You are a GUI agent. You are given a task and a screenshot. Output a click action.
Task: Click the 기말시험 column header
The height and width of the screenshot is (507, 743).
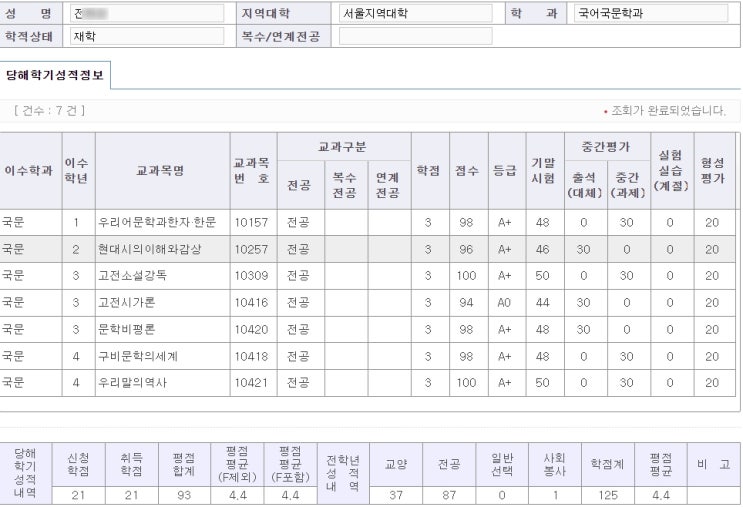pyautogui.click(x=545, y=171)
